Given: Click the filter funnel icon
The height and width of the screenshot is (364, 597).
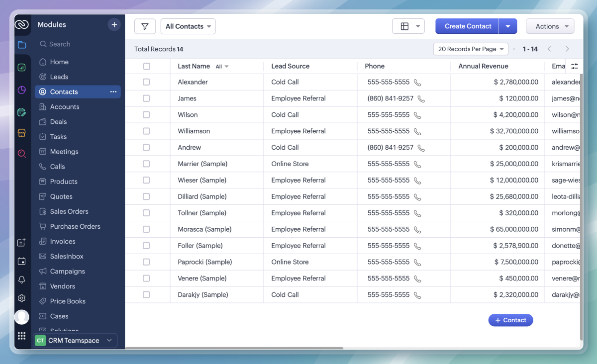Looking at the screenshot, I should (x=145, y=26).
